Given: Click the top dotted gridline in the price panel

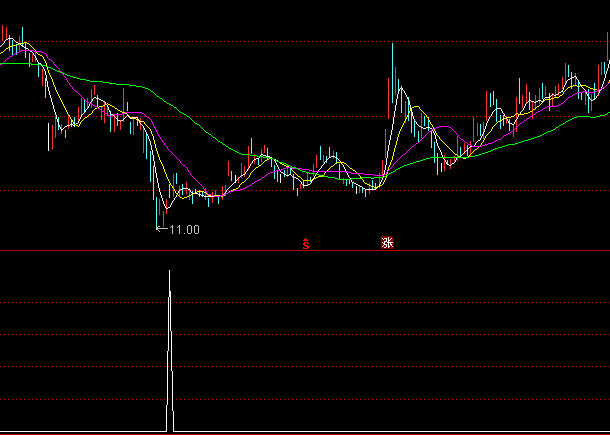Looking at the screenshot, I should coord(300,41).
